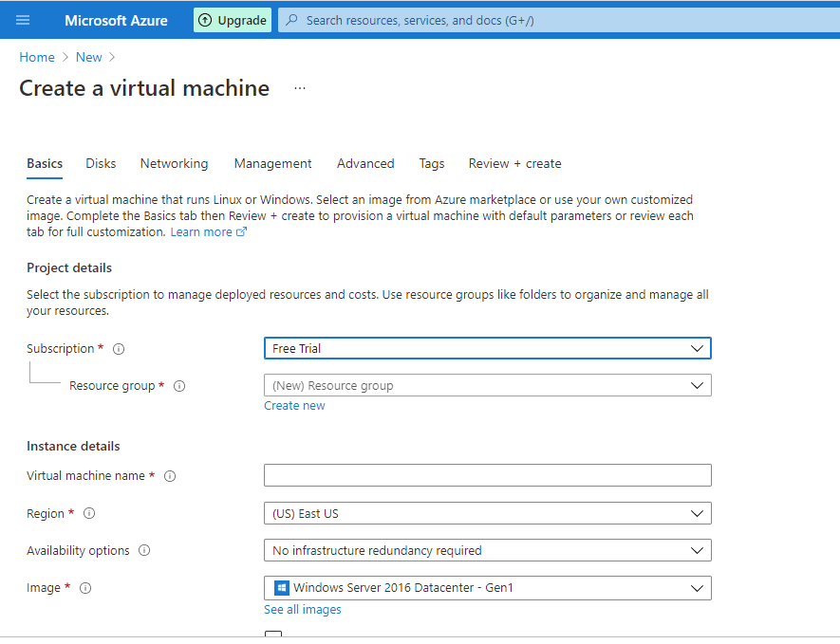
Task: Open the Region (US) East US dropdown
Action: [488, 513]
